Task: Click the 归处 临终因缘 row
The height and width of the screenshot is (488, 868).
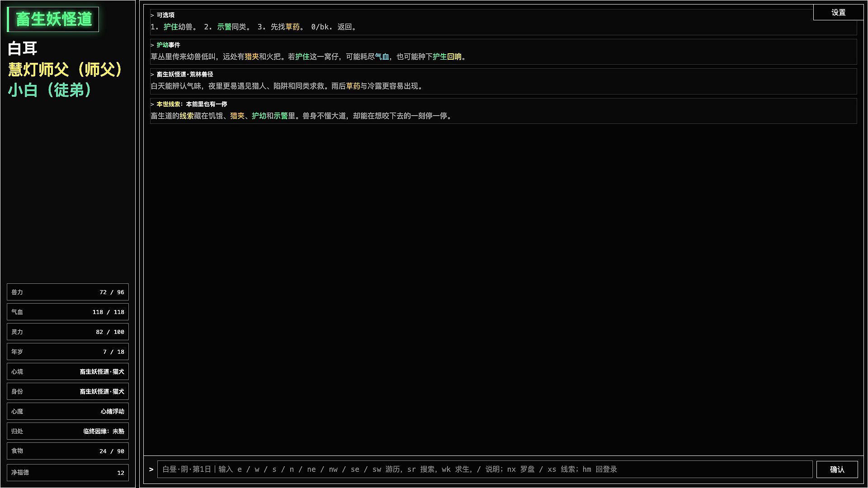Action: pyautogui.click(x=68, y=431)
